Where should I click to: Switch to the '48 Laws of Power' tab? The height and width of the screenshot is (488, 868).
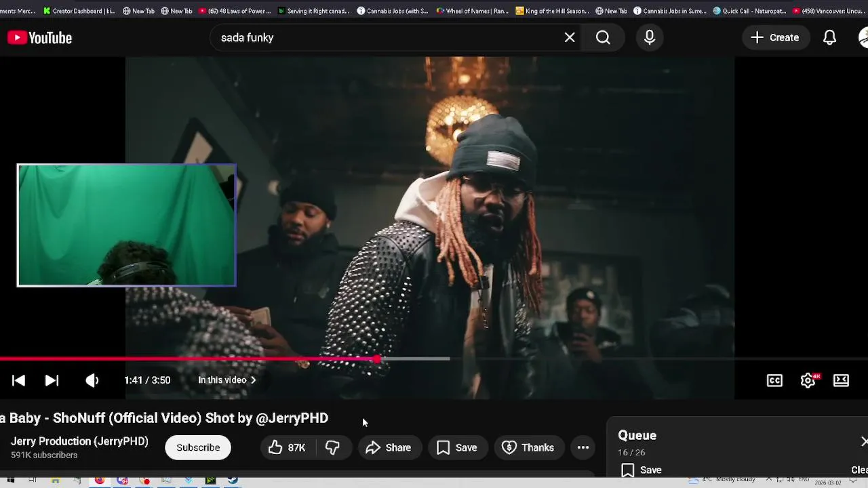point(234,11)
